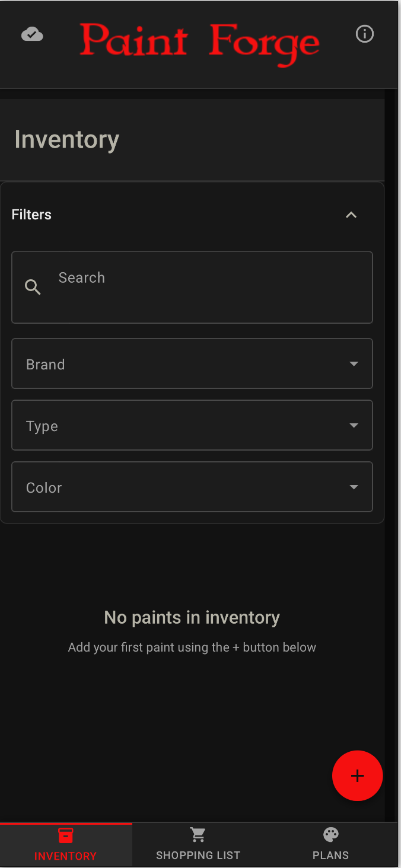Click the cloud sync status icon
Screen dimensions: 401x868
32,34
